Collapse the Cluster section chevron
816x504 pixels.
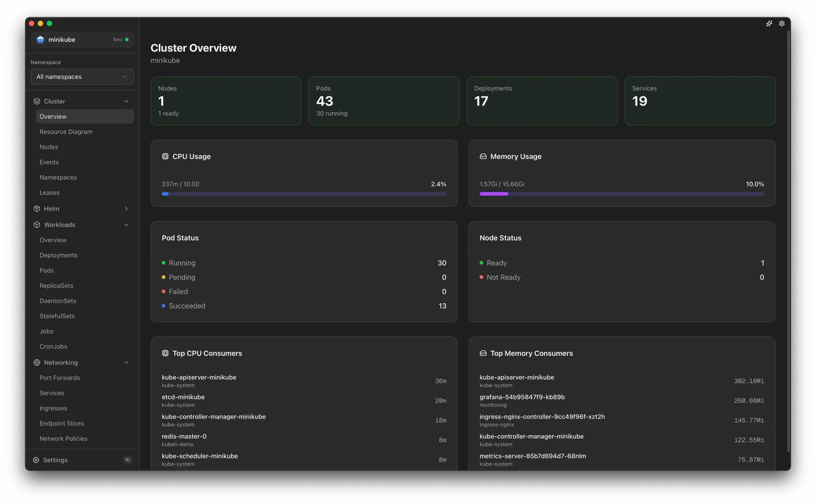coord(126,101)
